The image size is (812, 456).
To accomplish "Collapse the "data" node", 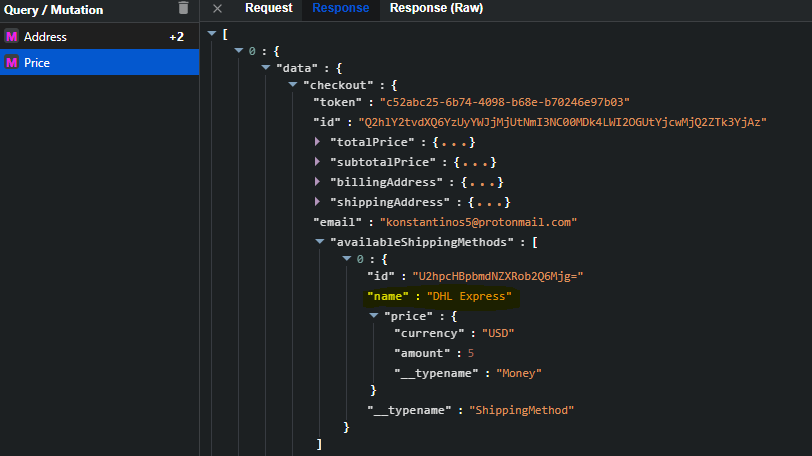I will (266, 68).
